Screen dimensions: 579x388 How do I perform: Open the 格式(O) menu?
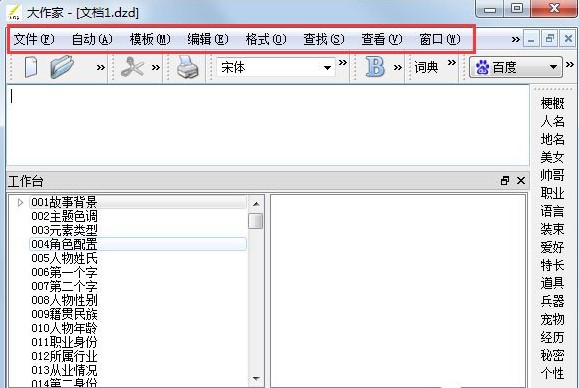(266, 39)
